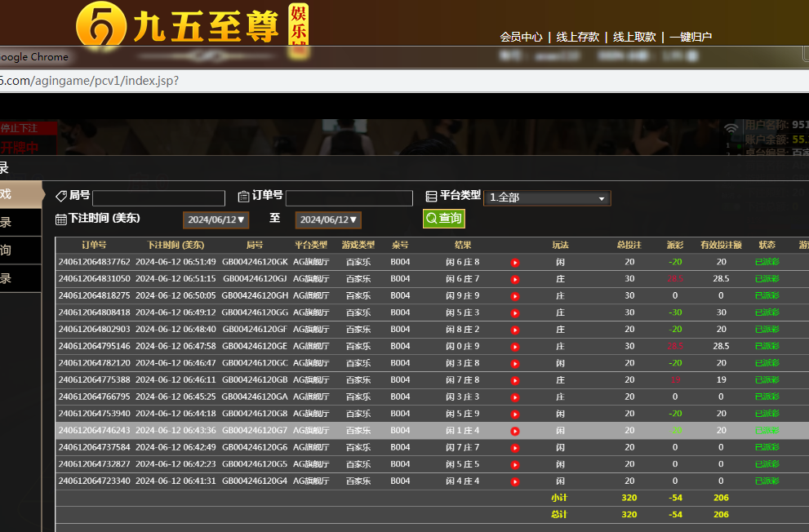Open the 平台类型 dropdown showing 1.全部

click(x=547, y=198)
